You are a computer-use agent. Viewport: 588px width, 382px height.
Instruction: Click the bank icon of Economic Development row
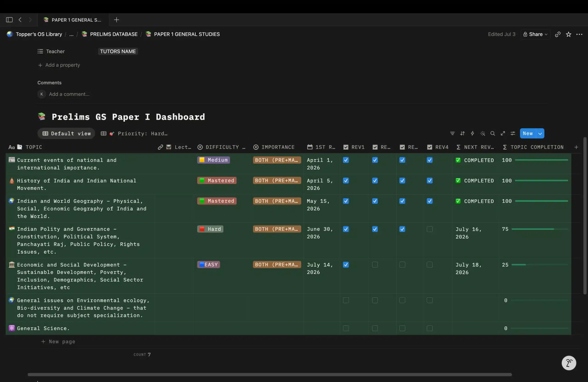(12, 265)
